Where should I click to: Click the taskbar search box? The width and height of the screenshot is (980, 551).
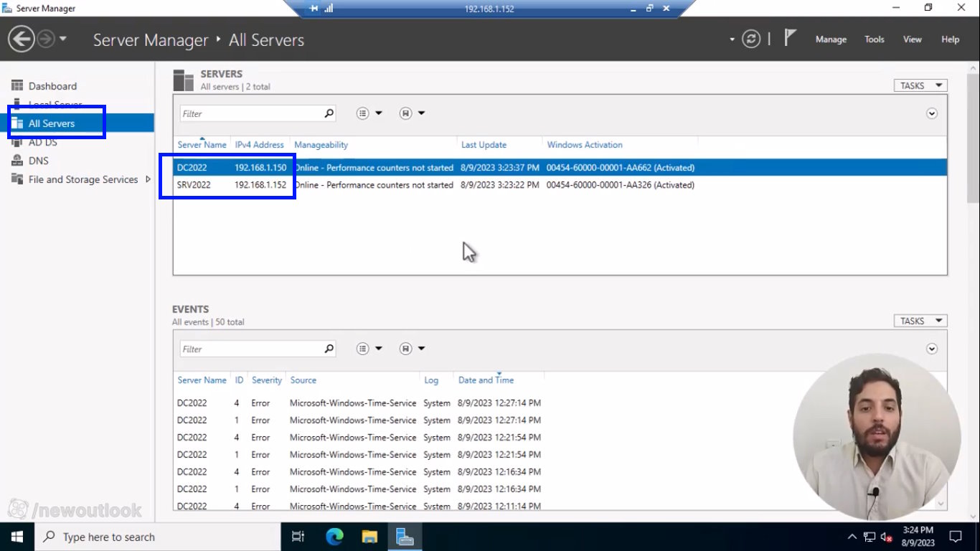(157, 537)
